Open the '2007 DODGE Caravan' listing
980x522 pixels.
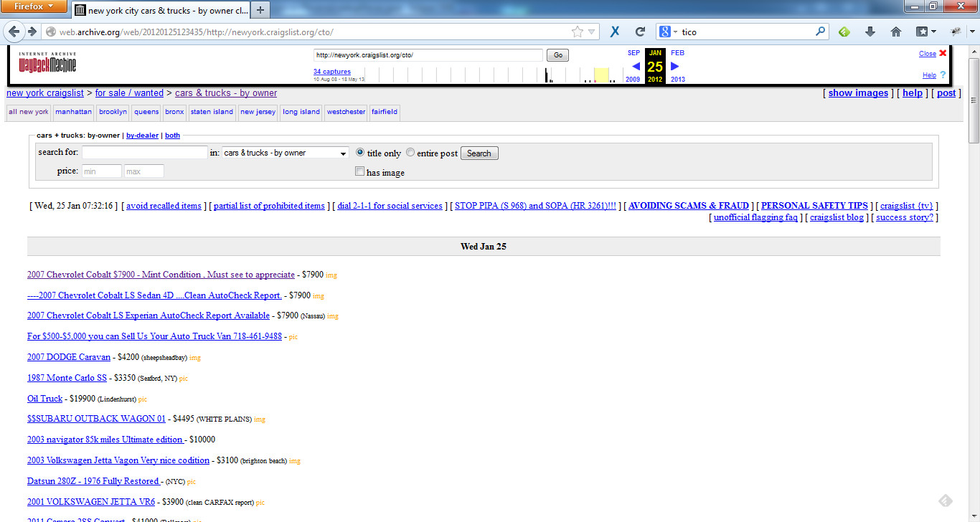tap(69, 357)
